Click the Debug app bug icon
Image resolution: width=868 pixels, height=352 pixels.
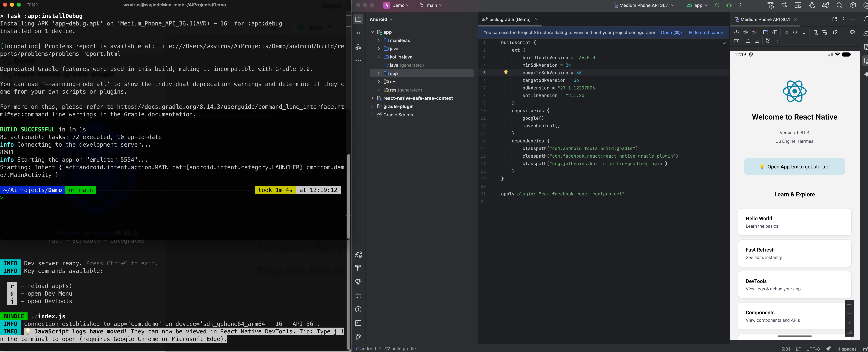[x=729, y=5]
